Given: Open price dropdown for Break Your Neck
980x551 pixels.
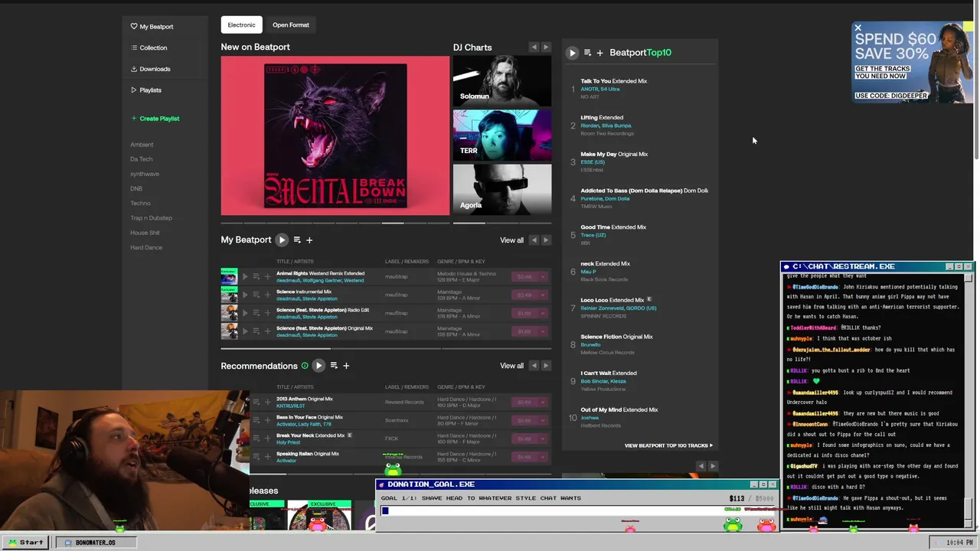Looking at the screenshot, I should click(543, 439).
